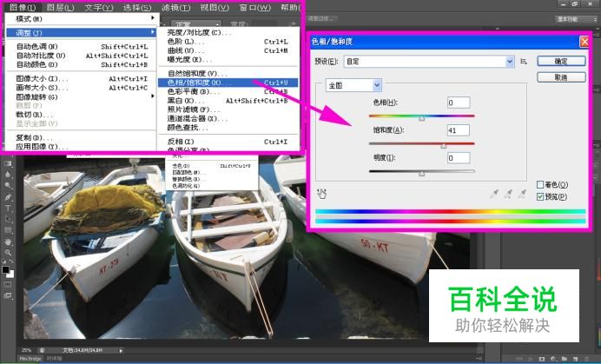
Task: Click the status bar arrow next to 文档 size
Action: pyautogui.click(x=121, y=351)
